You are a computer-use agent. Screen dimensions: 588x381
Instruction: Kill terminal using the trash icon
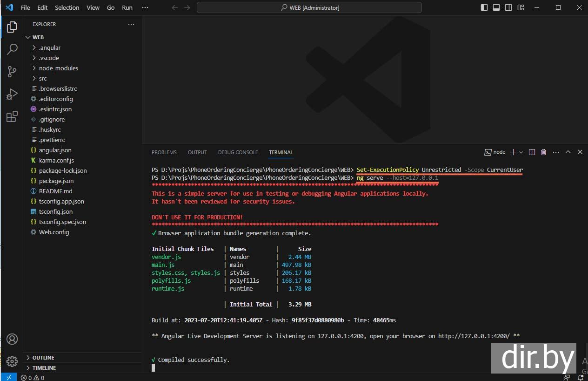coord(543,152)
